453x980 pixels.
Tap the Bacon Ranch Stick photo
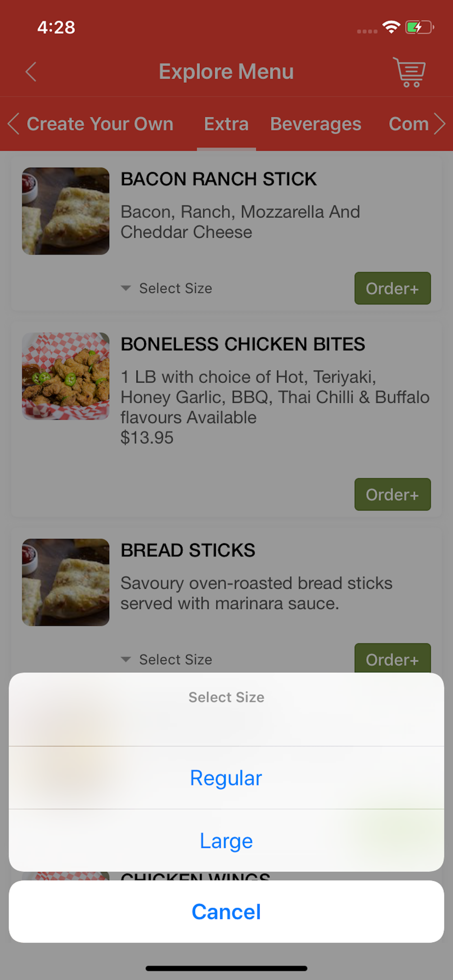click(x=66, y=211)
